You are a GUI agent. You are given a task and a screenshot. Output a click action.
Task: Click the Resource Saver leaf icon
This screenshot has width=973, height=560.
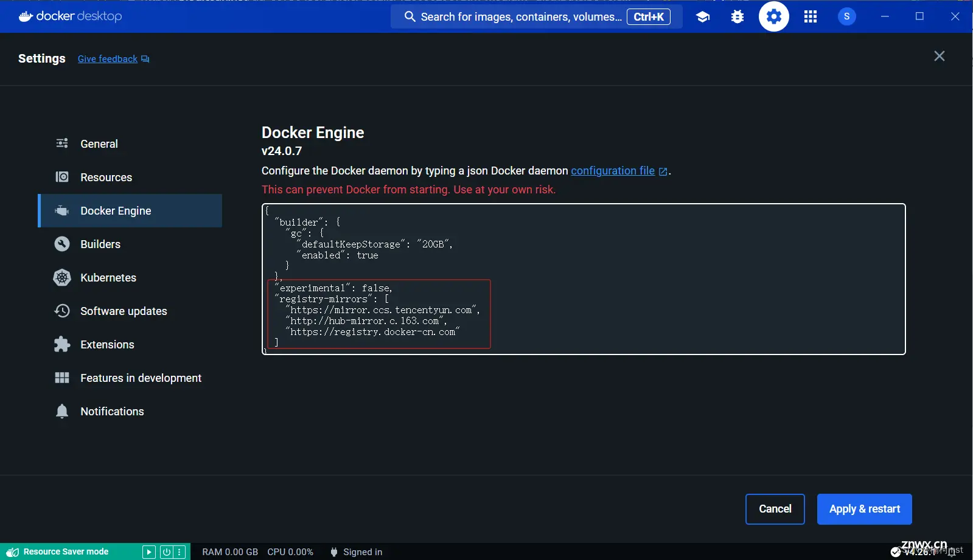12,552
